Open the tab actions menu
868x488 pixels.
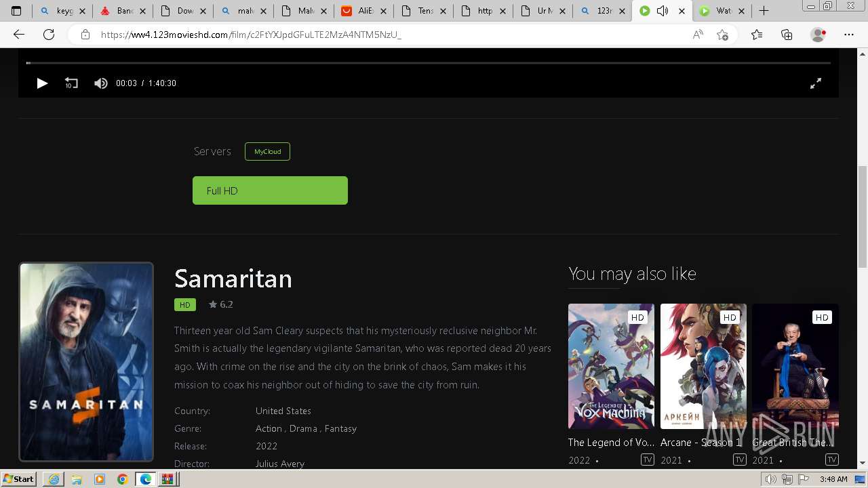coord(16,11)
